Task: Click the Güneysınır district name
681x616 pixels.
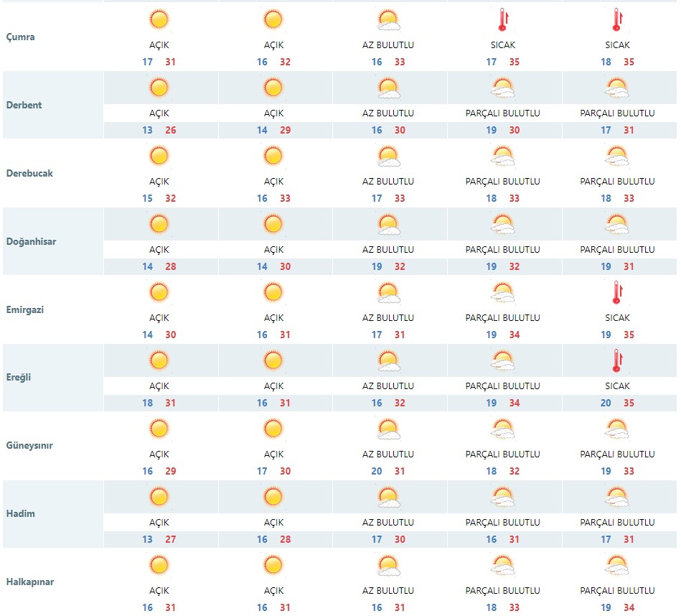Action: click(x=29, y=445)
